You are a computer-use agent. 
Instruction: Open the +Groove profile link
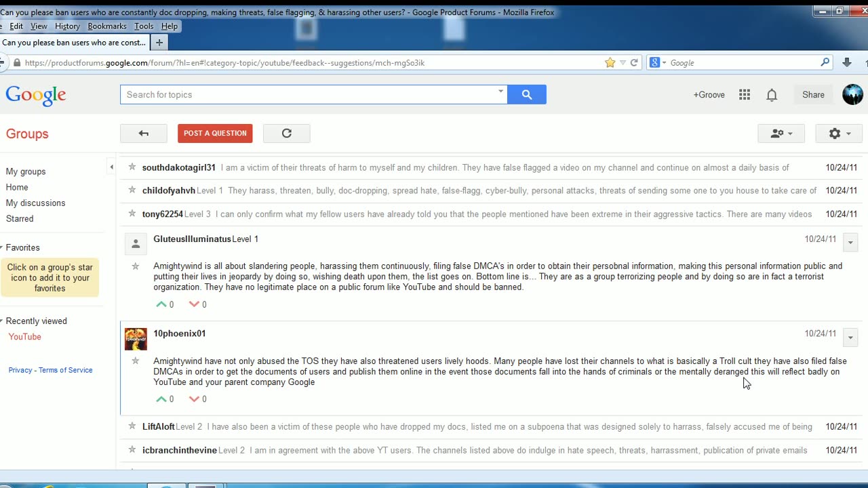click(709, 95)
